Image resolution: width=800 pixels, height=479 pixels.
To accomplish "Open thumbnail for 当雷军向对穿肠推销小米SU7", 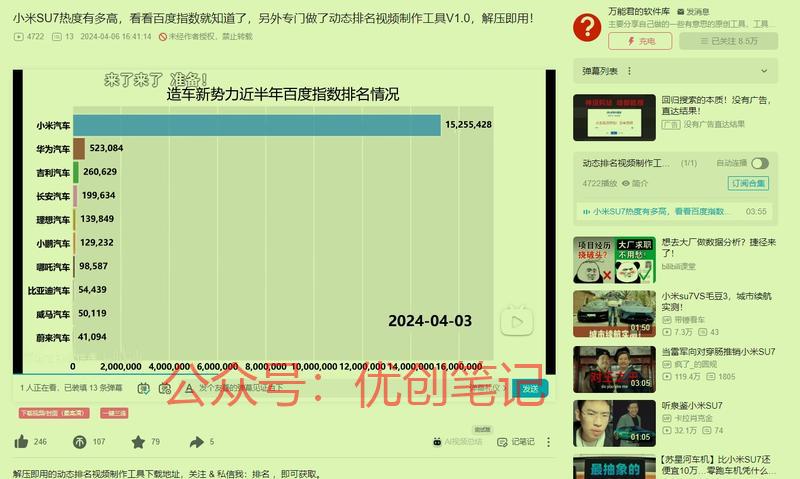I will pos(614,369).
